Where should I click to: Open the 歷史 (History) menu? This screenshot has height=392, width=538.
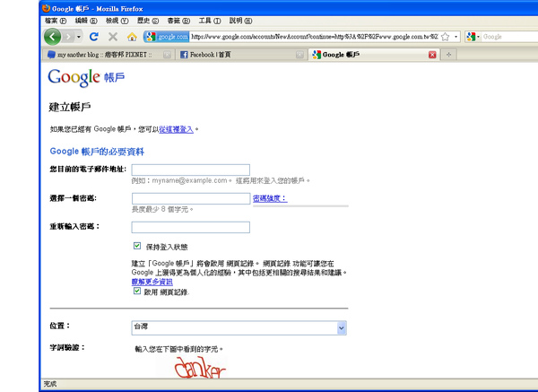148,21
